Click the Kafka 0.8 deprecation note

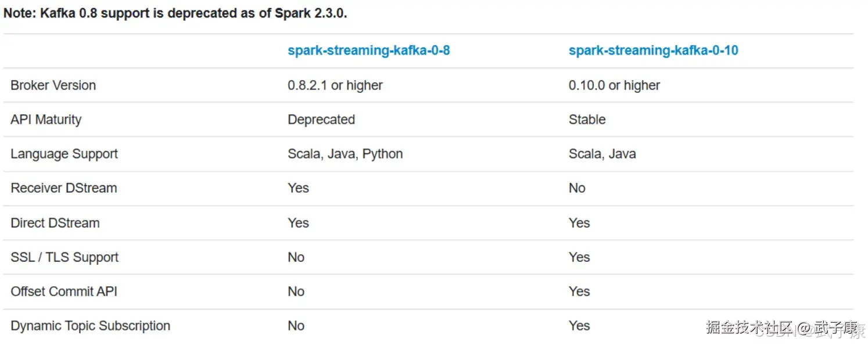[175, 13]
